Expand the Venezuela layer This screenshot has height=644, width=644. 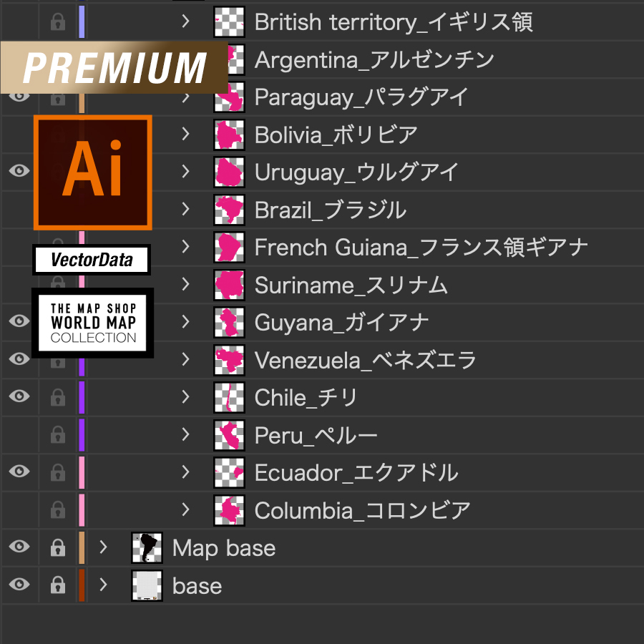[x=185, y=359]
